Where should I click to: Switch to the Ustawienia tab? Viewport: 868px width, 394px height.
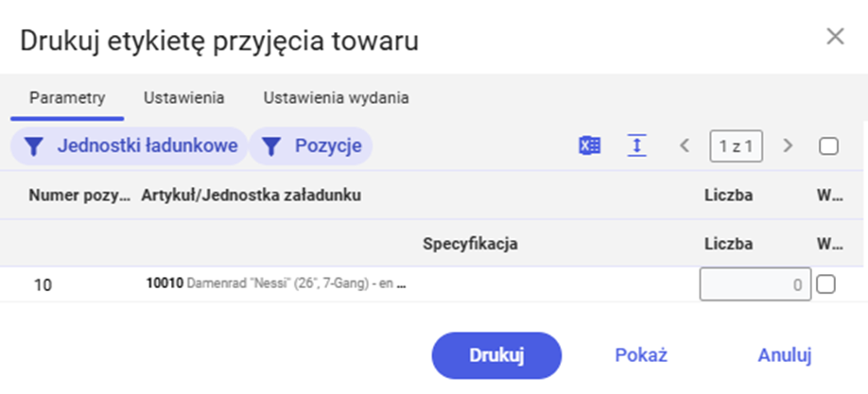tap(183, 98)
